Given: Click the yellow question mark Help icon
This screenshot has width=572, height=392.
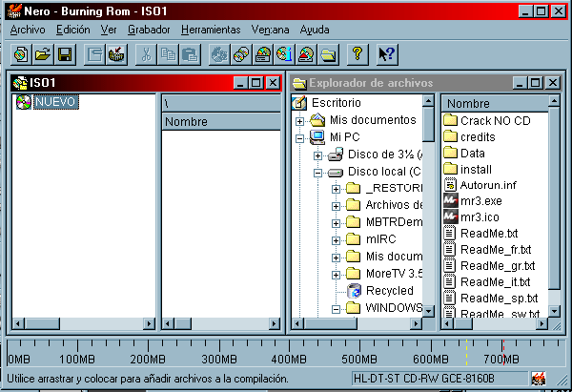Looking at the screenshot, I should 357,54.
